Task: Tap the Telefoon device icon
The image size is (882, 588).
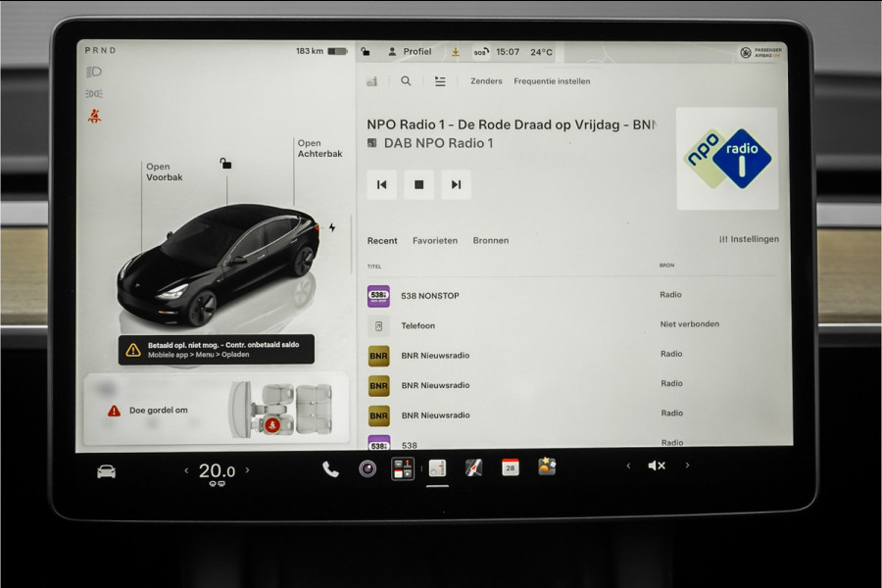Action: 378,325
